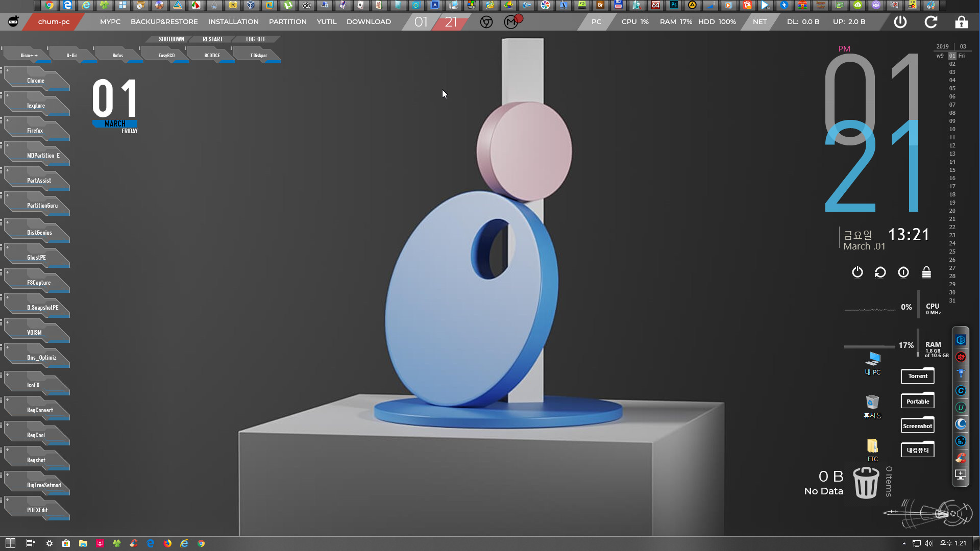Open Photoshop icon in top dock
Image resolution: width=980 pixels, height=551 pixels.
[x=674, y=5]
